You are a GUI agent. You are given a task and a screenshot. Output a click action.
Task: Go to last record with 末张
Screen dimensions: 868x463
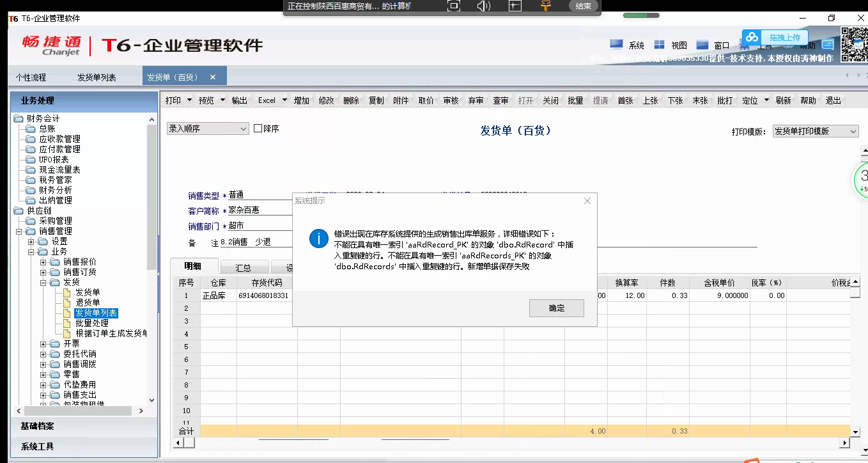[x=700, y=100]
